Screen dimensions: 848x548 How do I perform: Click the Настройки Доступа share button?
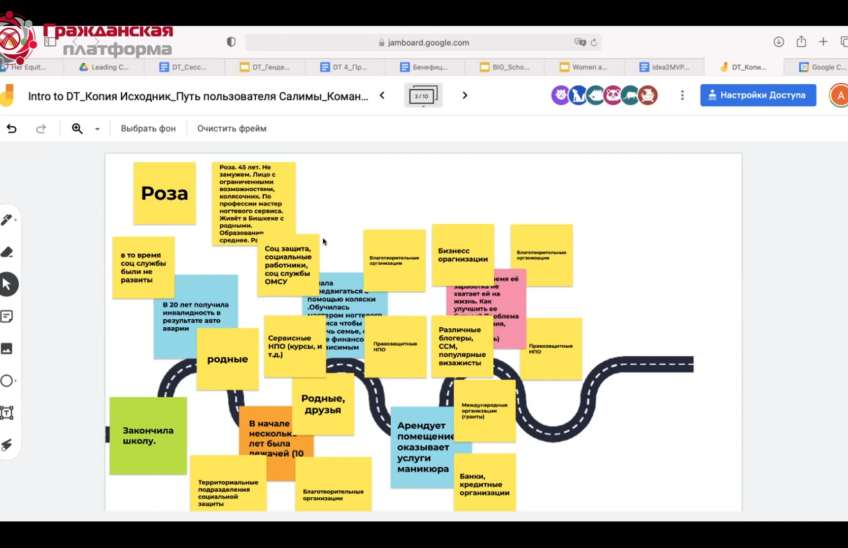(758, 96)
